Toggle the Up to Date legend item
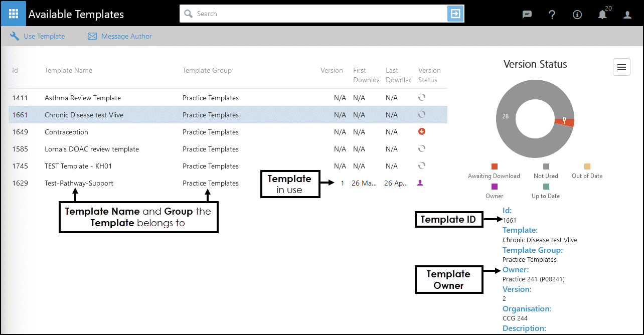The height and width of the screenshot is (335, 644). (x=546, y=192)
